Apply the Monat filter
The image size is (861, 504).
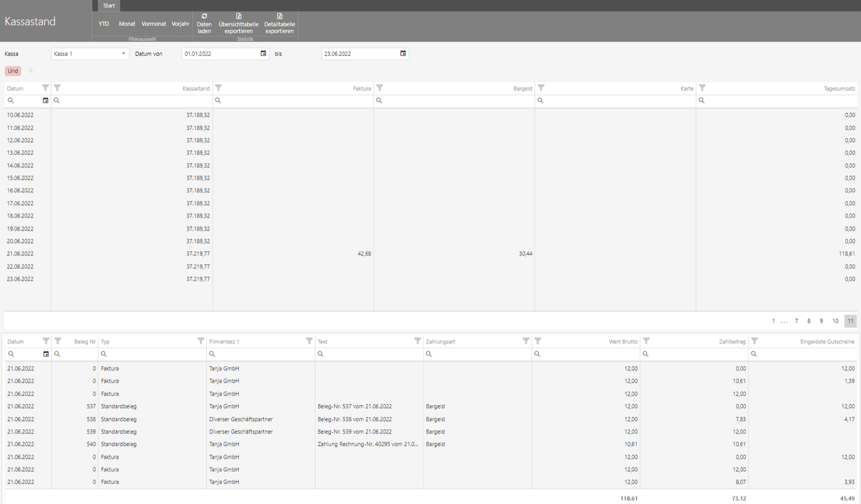[x=127, y=24]
